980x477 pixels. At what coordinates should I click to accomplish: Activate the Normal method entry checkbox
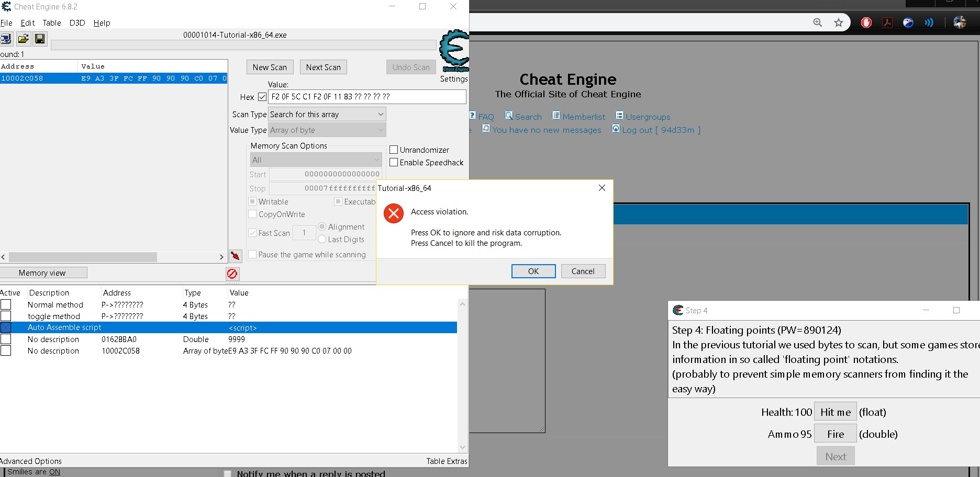6,304
